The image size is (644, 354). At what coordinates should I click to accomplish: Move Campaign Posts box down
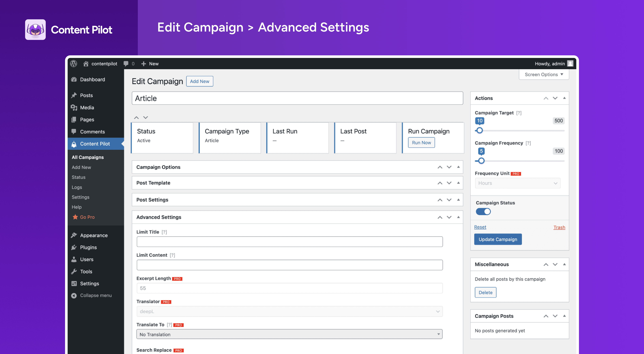pos(555,316)
